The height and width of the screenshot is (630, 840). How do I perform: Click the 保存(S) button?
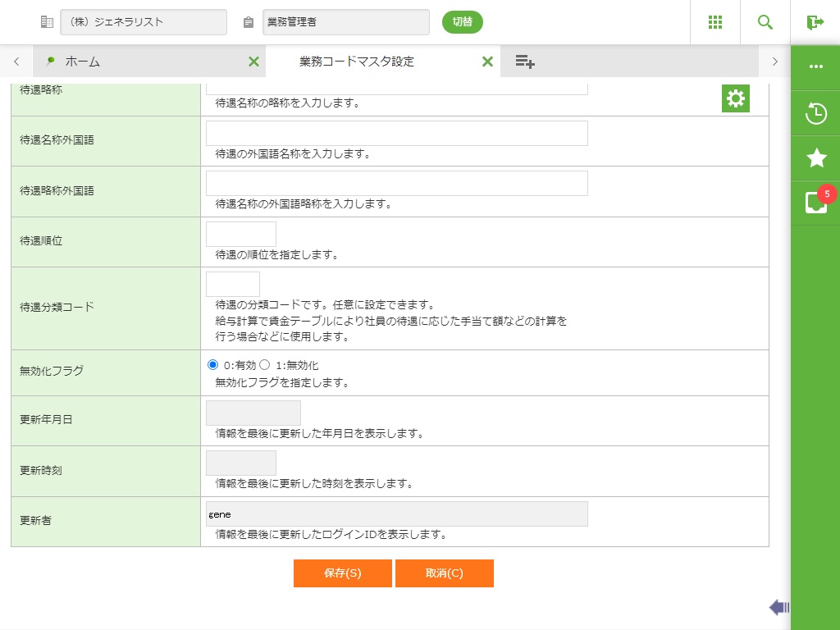342,573
